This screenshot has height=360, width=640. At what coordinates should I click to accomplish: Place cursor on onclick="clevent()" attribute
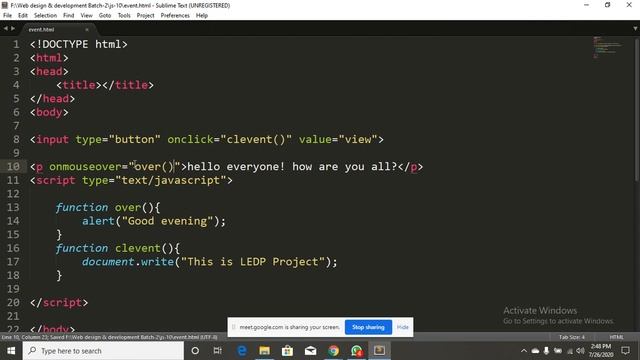click(x=229, y=140)
